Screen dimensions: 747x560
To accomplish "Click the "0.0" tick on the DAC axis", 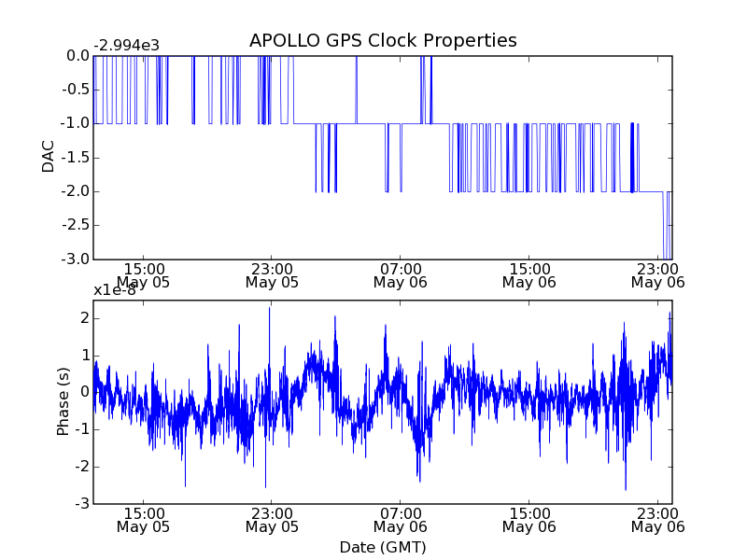I will click(78, 56).
